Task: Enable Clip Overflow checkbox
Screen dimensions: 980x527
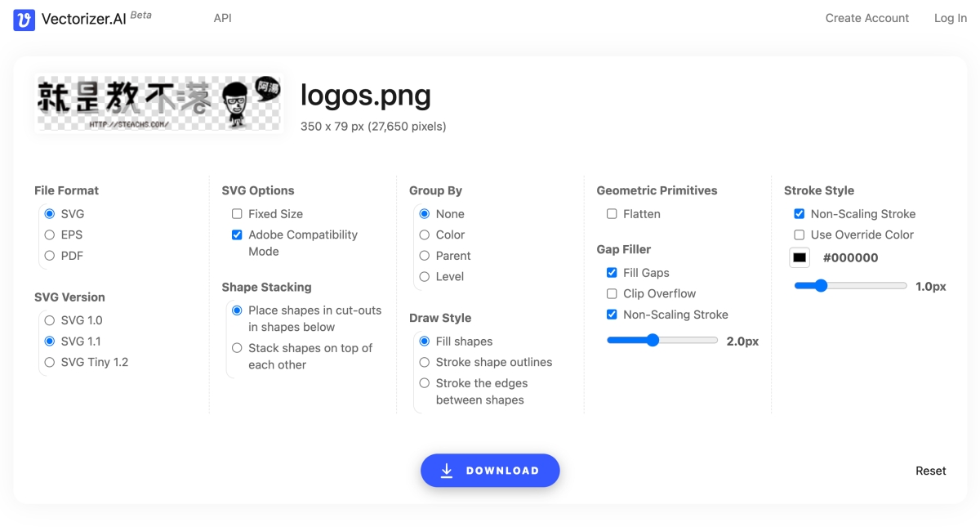Action: pyautogui.click(x=612, y=293)
